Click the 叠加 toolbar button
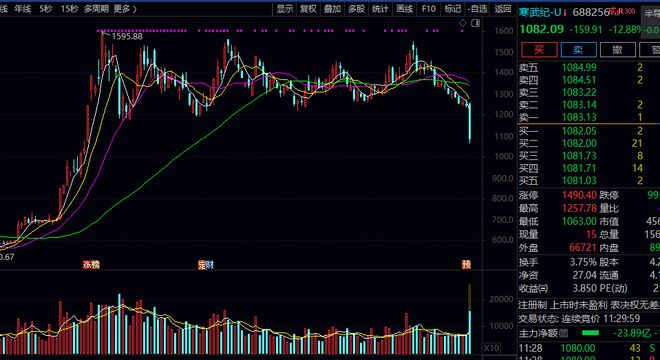The height and width of the screenshot is (360, 660). pos(332,9)
